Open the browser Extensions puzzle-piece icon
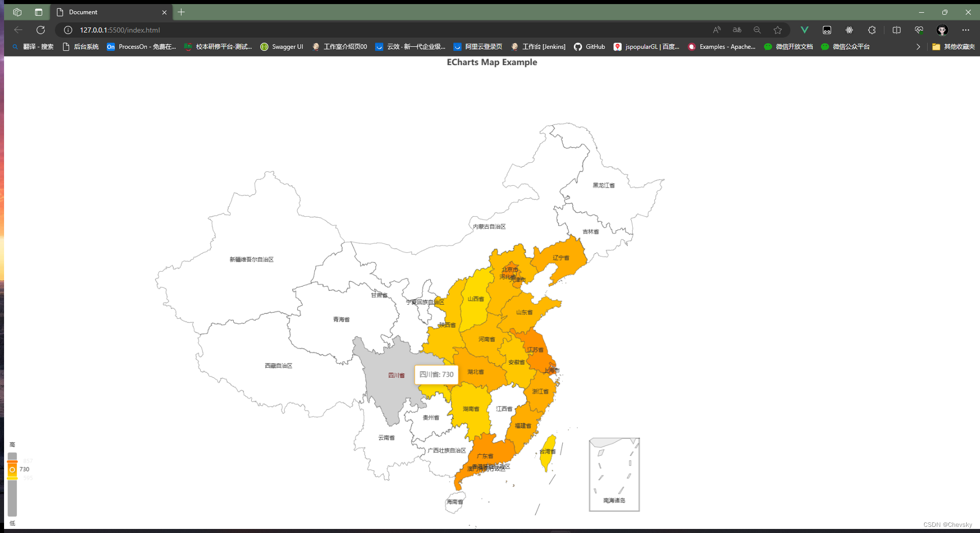The width and height of the screenshot is (980, 533). 872,30
